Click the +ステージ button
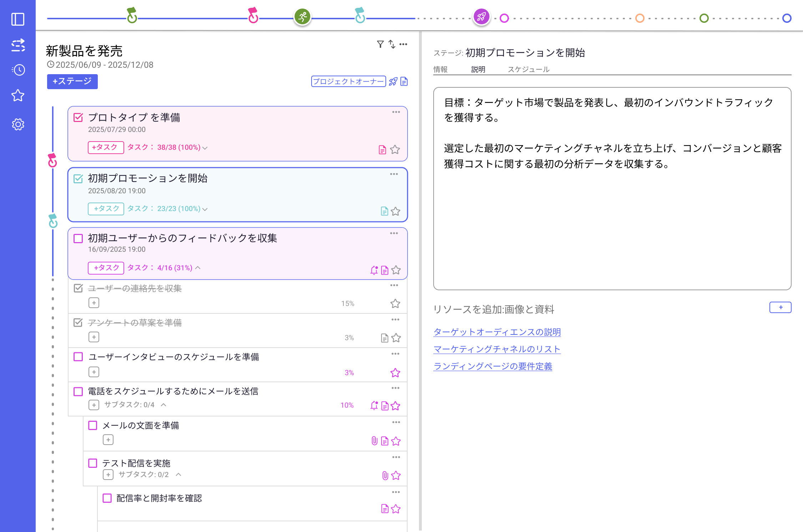This screenshot has width=803, height=532. pos(72,82)
